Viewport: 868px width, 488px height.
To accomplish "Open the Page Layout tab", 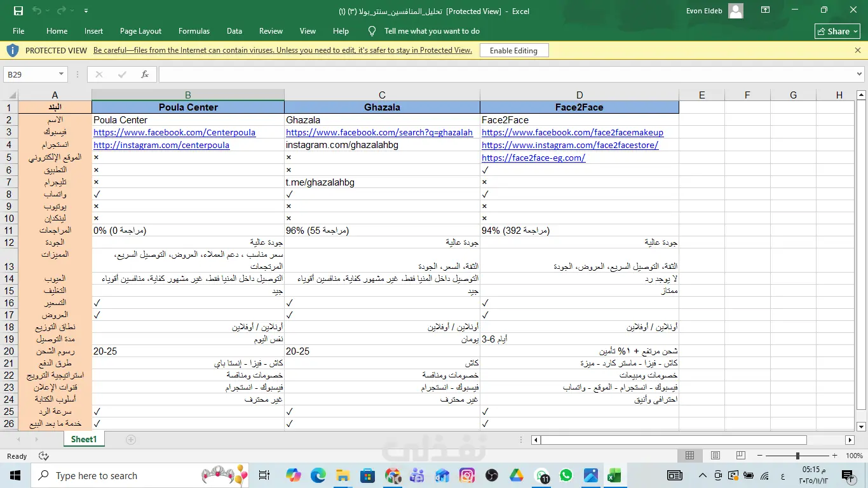I will click(140, 31).
